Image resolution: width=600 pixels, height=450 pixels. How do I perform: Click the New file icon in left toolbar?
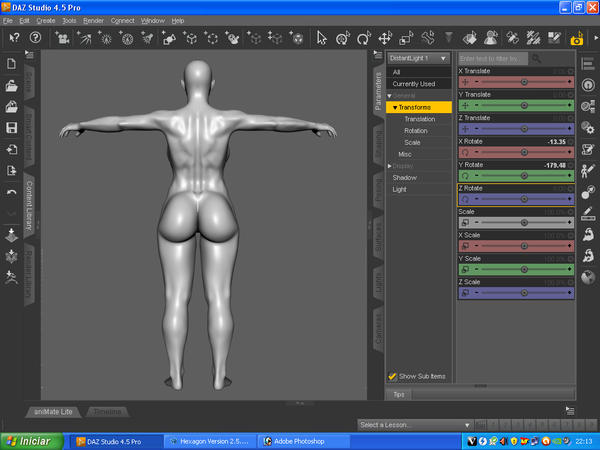click(x=11, y=64)
